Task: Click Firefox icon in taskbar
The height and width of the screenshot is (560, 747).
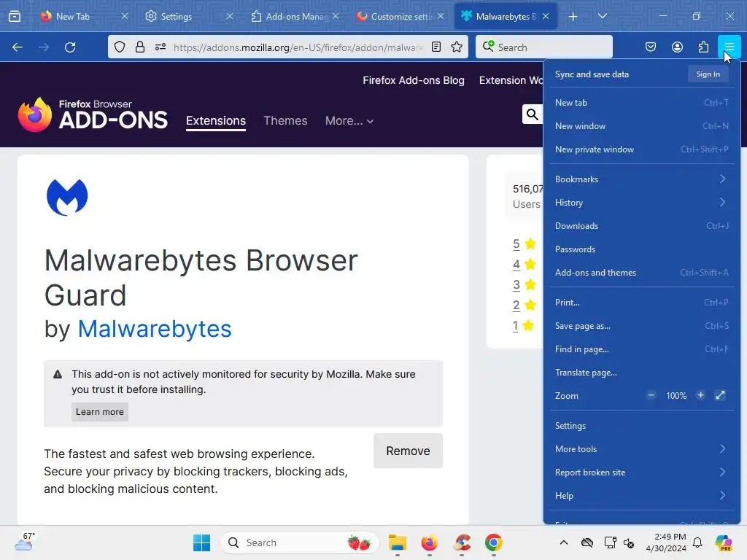Action: (429, 542)
